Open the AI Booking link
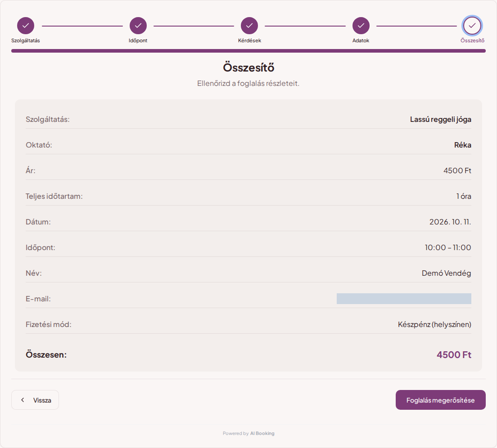The image size is (497, 448). click(262, 434)
